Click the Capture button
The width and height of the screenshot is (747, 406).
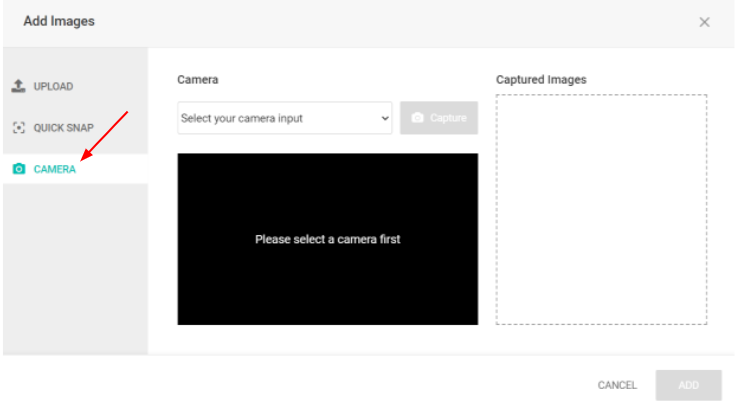point(439,118)
